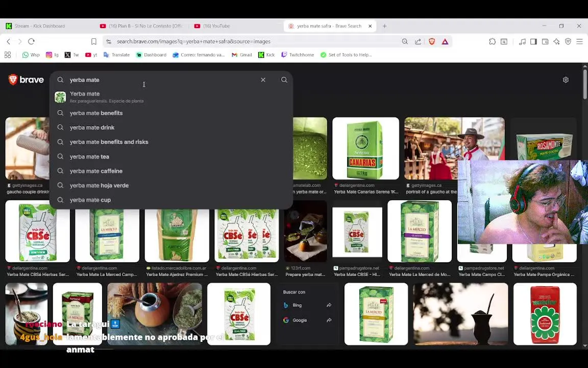The image size is (588, 368).
Task: Open Brave VPN shield icon
Action: tap(568, 42)
